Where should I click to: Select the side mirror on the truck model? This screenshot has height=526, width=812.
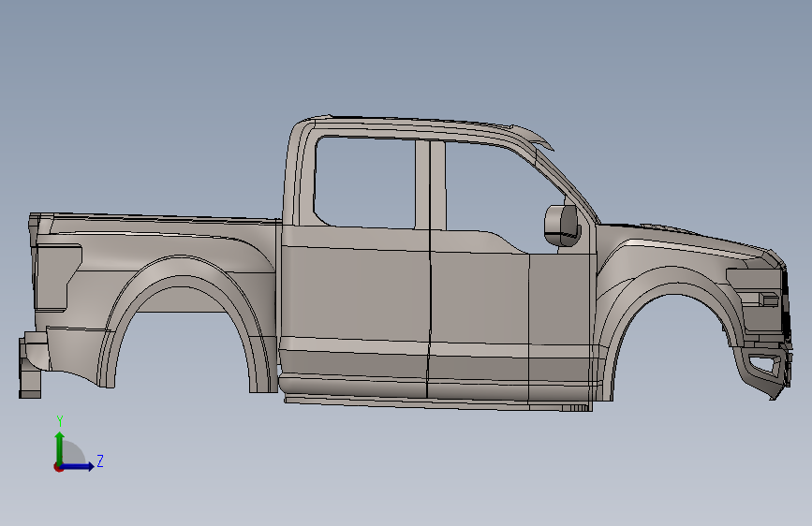[x=561, y=225]
